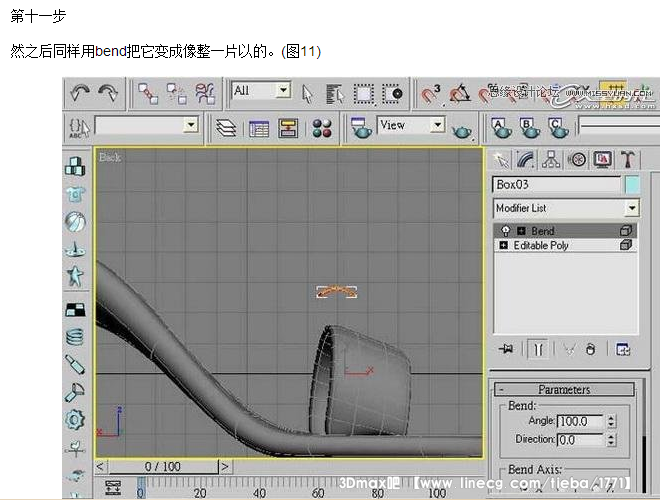Switch to the Utilities hammer tab
Screen dimensions: 660x500
(x=627, y=160)
